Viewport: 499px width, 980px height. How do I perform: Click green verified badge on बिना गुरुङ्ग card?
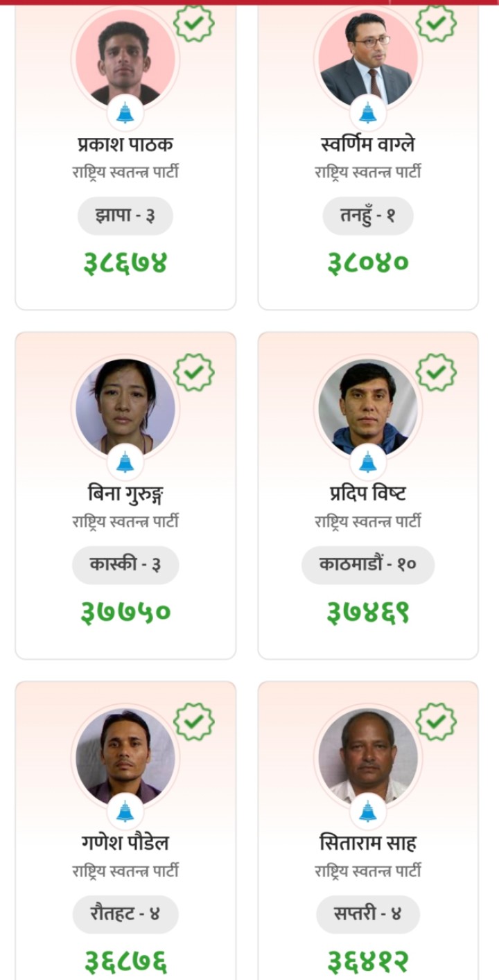(x=194, y=372)
